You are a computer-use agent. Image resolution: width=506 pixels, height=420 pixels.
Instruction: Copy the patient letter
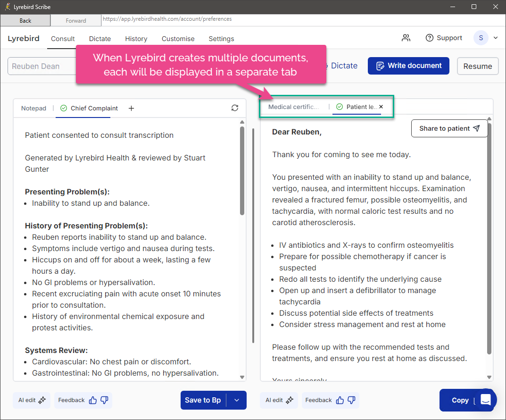click(460, 400)
